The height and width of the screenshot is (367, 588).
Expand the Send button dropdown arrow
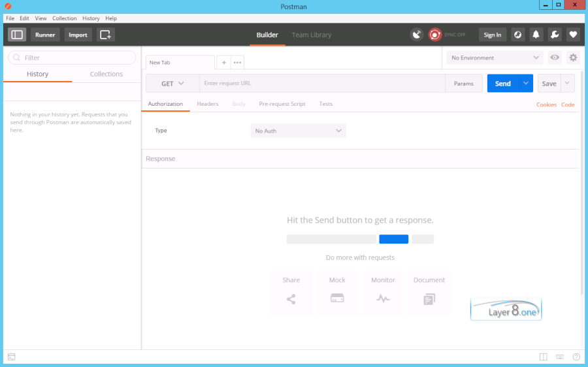(x=526, y=83)
